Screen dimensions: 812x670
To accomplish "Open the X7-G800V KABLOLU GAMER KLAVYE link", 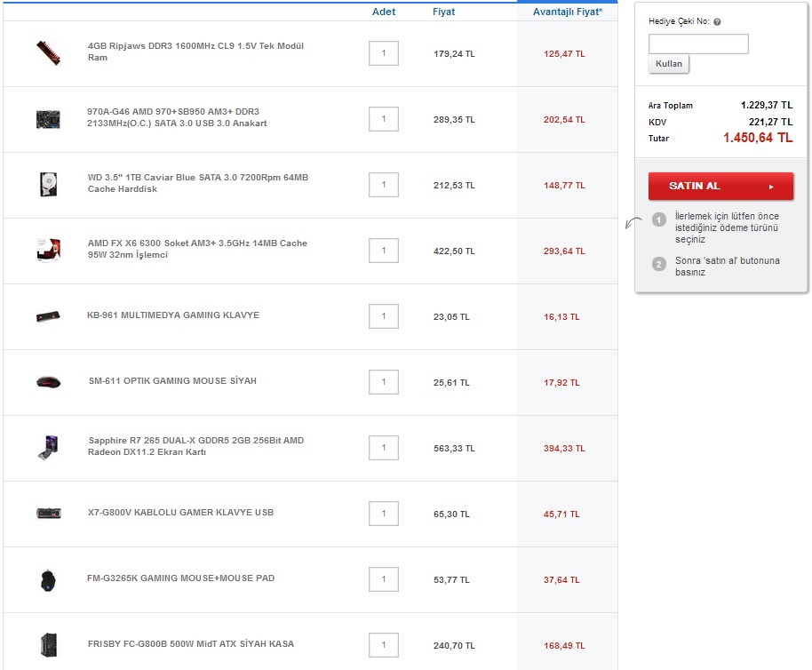I will [180, 513].
